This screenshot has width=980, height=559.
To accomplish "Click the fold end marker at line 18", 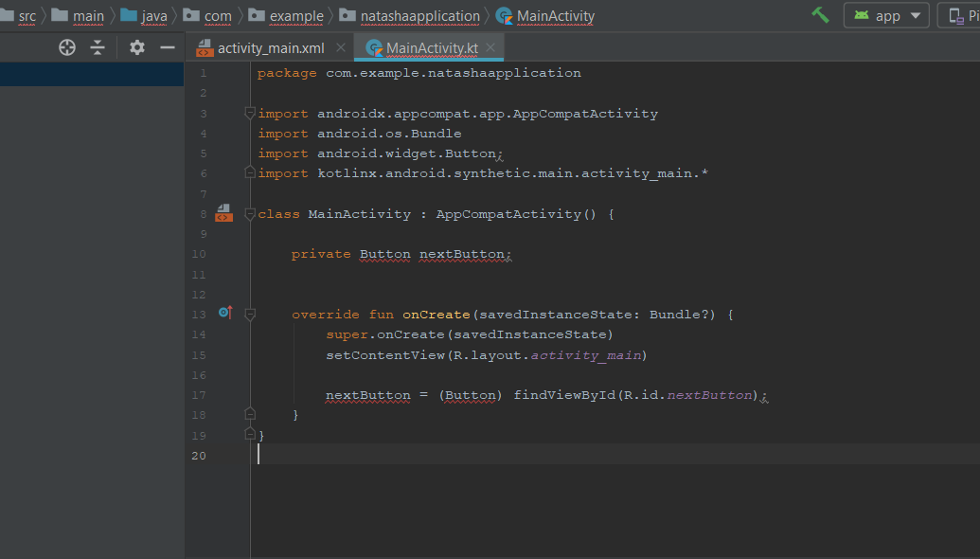I will point(249,414).
